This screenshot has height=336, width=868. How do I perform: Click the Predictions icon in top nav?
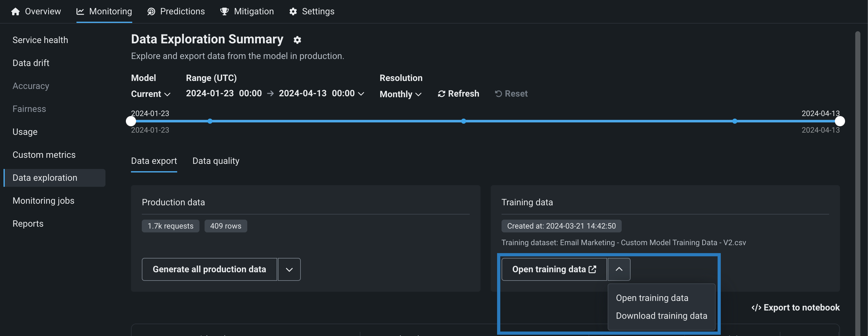click(151, 11)
